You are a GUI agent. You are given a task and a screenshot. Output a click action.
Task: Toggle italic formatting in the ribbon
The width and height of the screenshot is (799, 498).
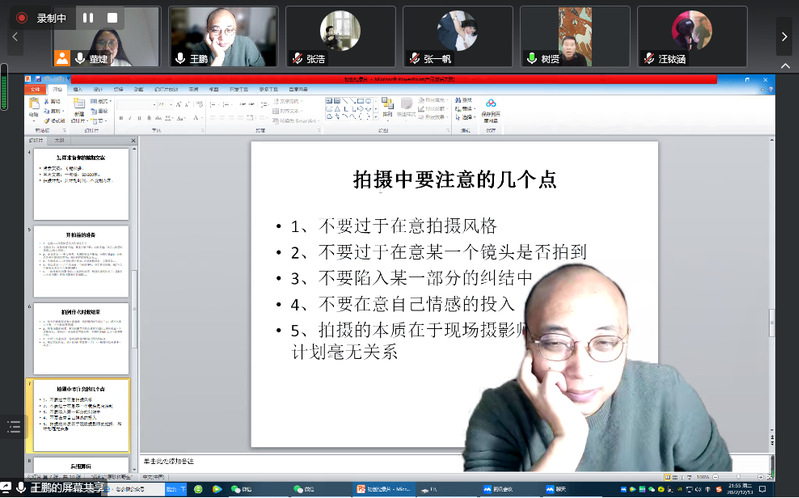131,118
